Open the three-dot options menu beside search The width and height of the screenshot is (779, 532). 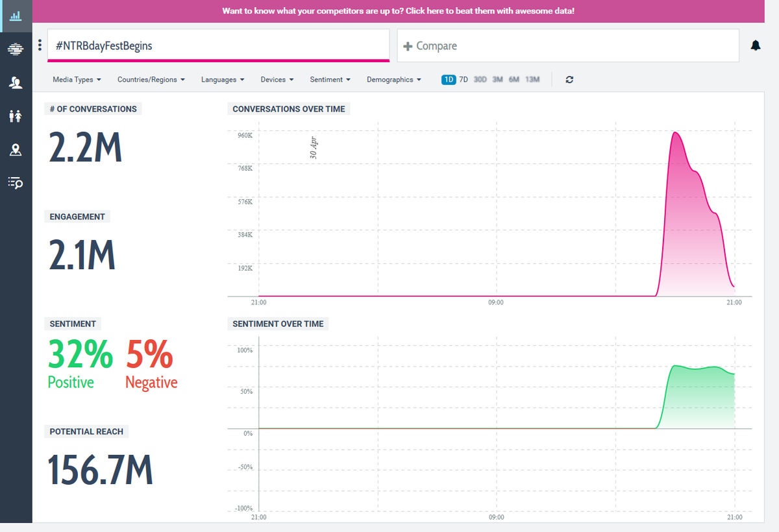click(40, 45)
